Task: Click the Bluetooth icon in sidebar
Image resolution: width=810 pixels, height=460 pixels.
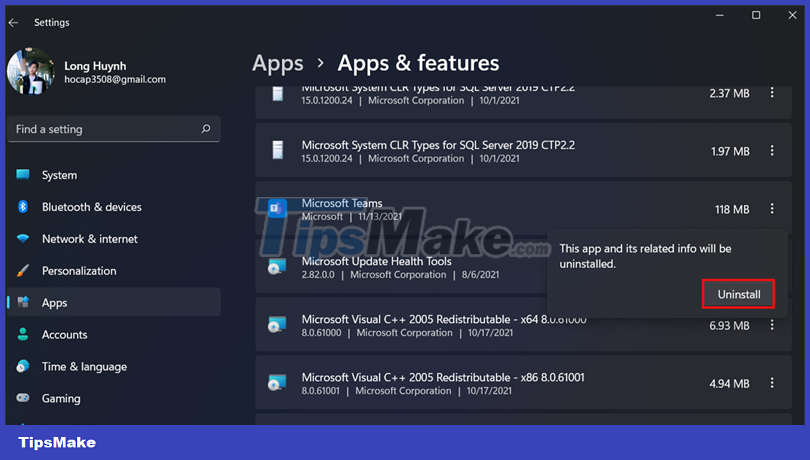Action: (23, 207)
